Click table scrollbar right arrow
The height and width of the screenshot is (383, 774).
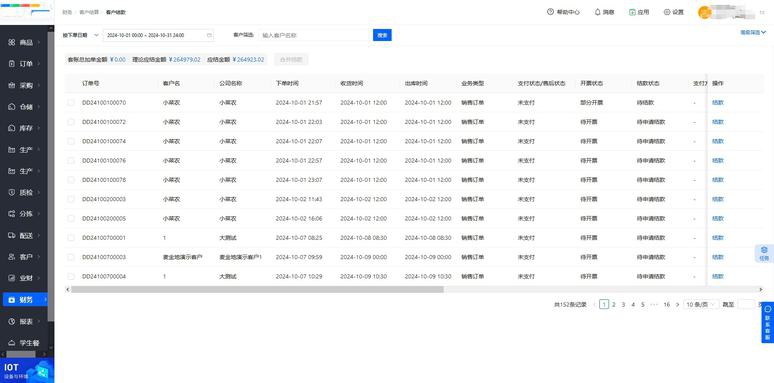(761, 290)
